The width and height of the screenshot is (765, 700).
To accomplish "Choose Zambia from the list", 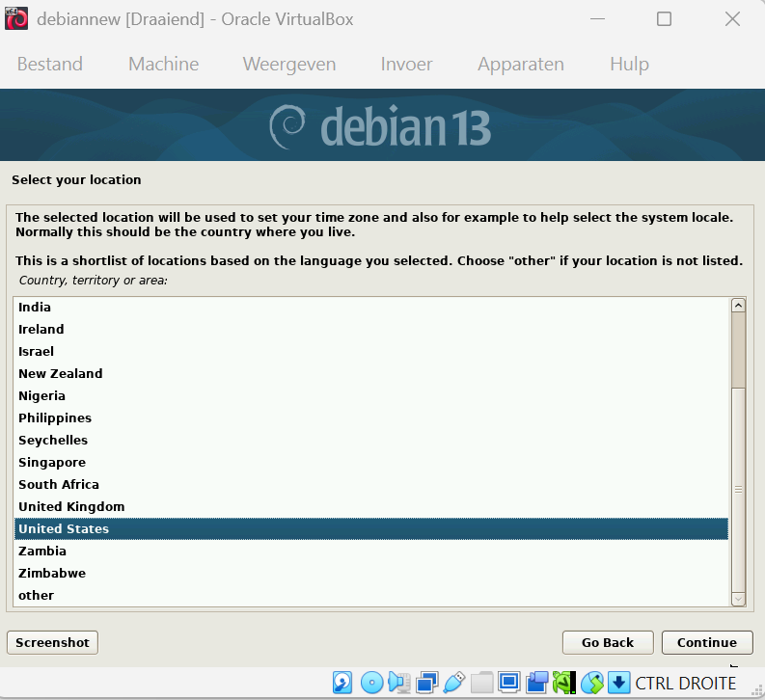I will 370,551.
